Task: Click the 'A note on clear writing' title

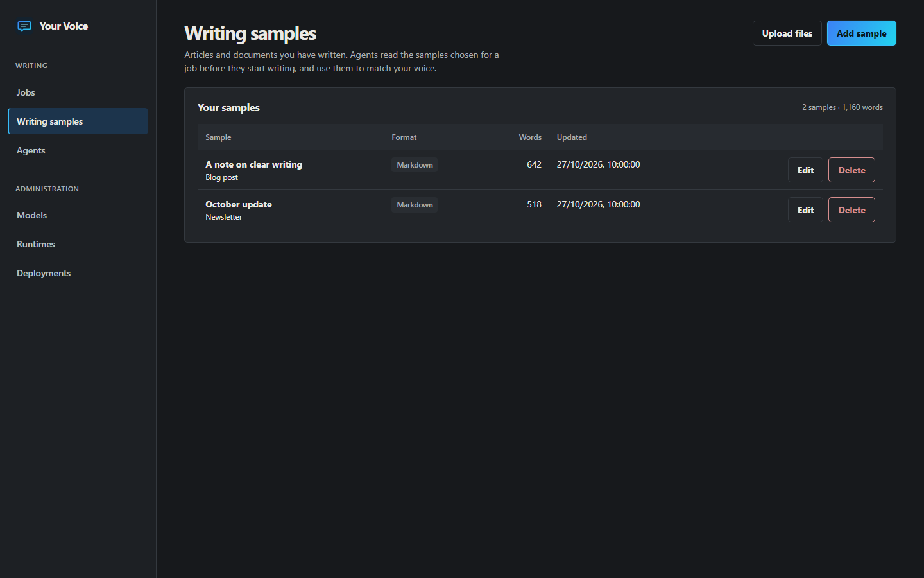Action: [253, 164]
